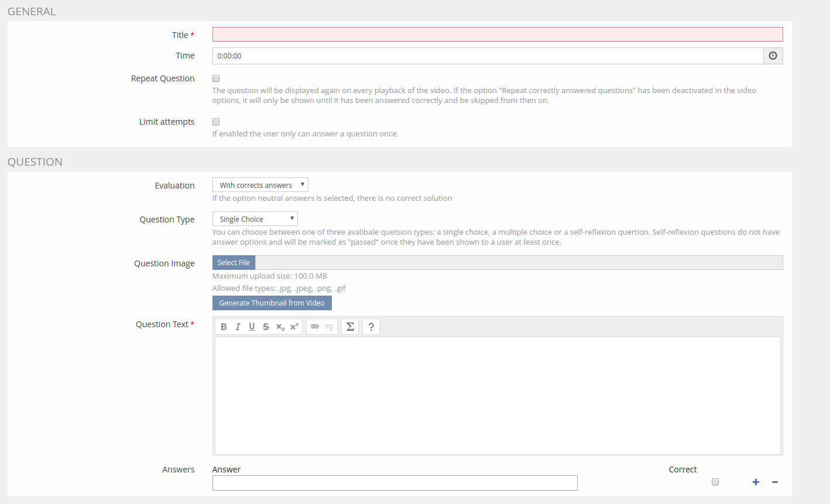Viewport: 830px width, 504px height.
Task: Open the Question Type dropdown
Action: (255, 219)
